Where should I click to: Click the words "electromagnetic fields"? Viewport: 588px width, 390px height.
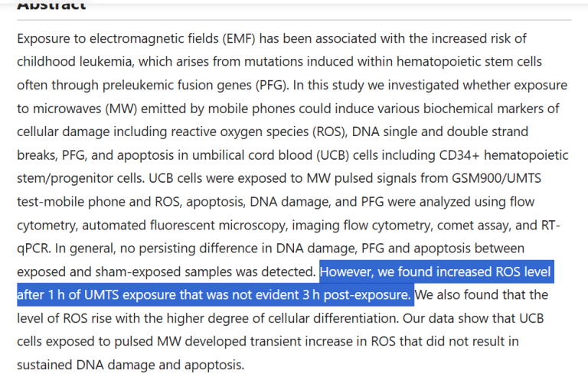140,38
